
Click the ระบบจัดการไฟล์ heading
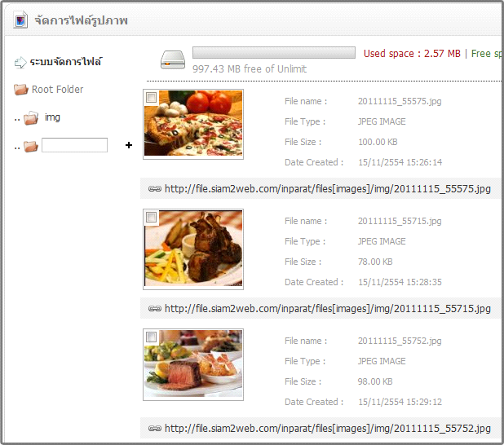tap(66, 61)
